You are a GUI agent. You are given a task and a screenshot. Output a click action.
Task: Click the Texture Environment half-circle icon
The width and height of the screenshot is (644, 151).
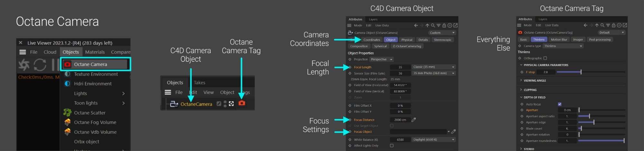tap(67, 74)
